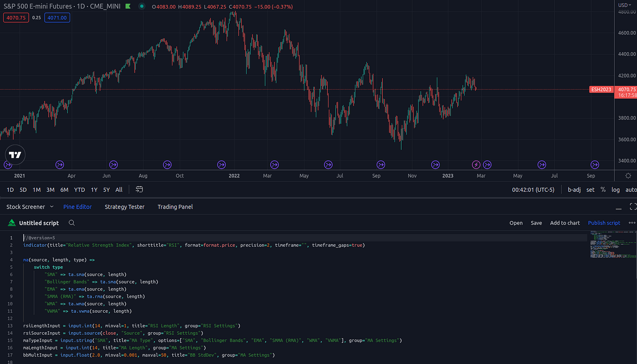Click the lightning fast-replay arrow icon on timeline
The width and height of the screenshot is (637, 364).
(x=476, y=165)
